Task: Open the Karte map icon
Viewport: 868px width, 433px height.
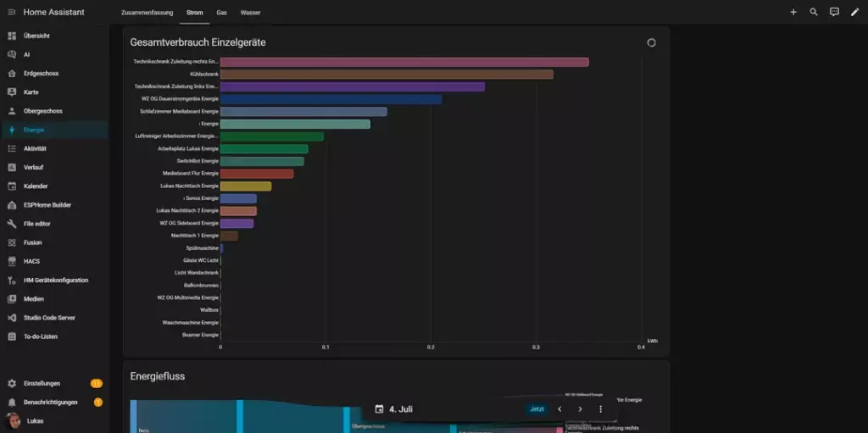Action: (12, 92)
